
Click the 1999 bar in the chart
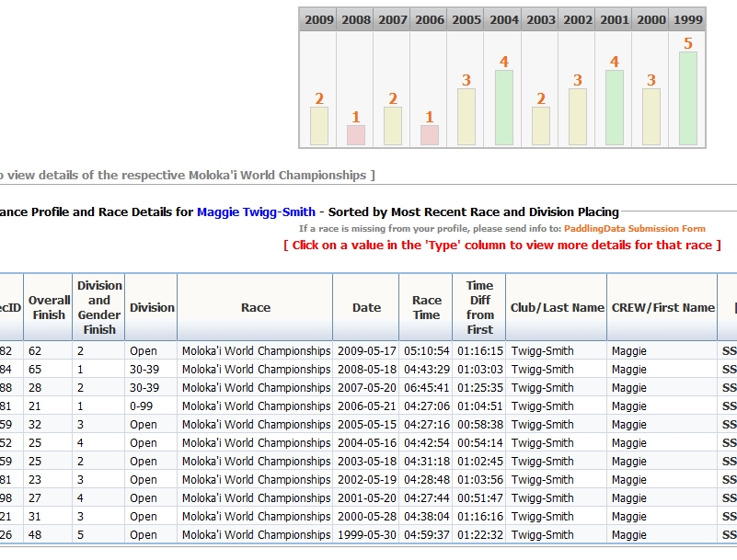click(x=687, y=97)
